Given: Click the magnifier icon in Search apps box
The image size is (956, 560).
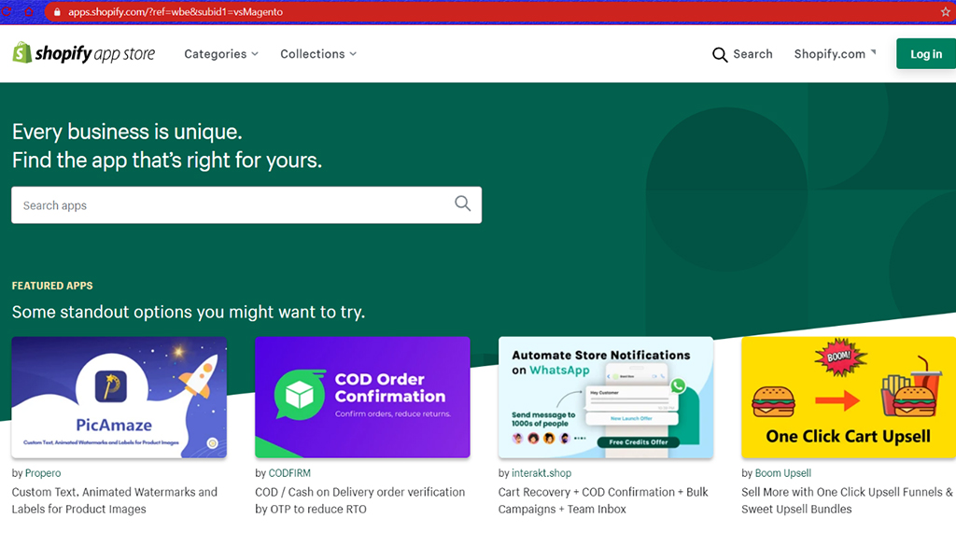Looking at the screenshot, I should pyautogui.click(x=463, y=203).
